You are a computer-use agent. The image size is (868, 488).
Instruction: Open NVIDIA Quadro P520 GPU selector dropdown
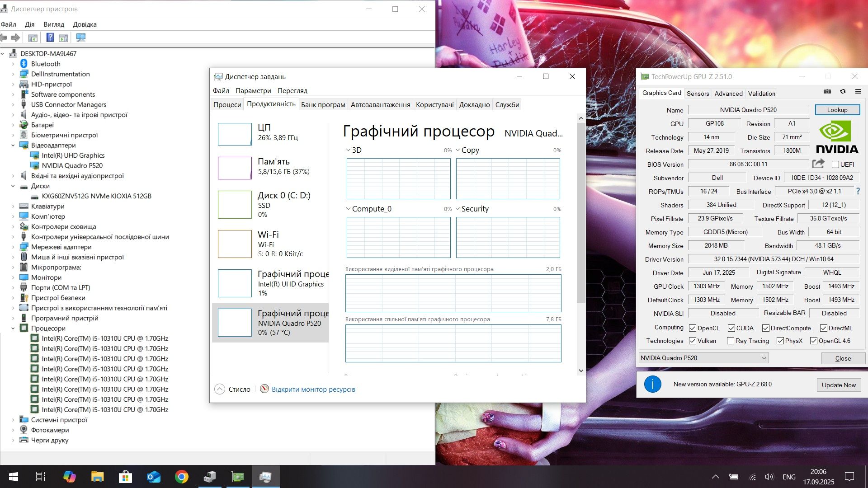click(703, 358)
